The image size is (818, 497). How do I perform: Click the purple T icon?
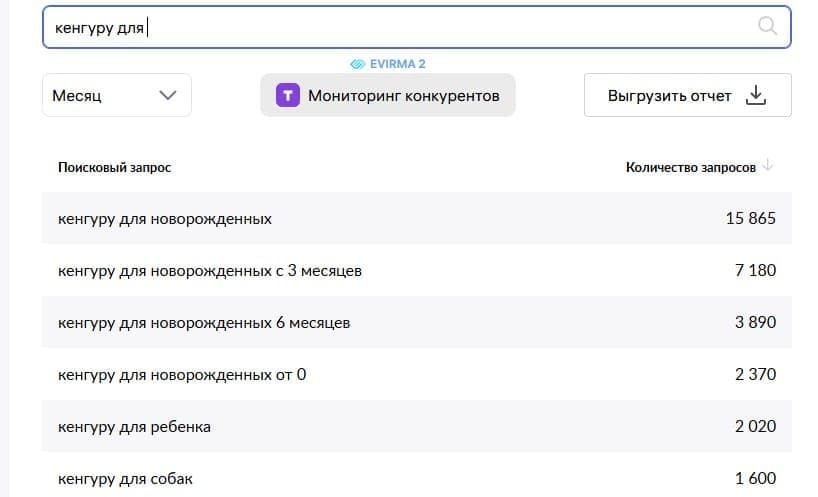tap(287, 95)
